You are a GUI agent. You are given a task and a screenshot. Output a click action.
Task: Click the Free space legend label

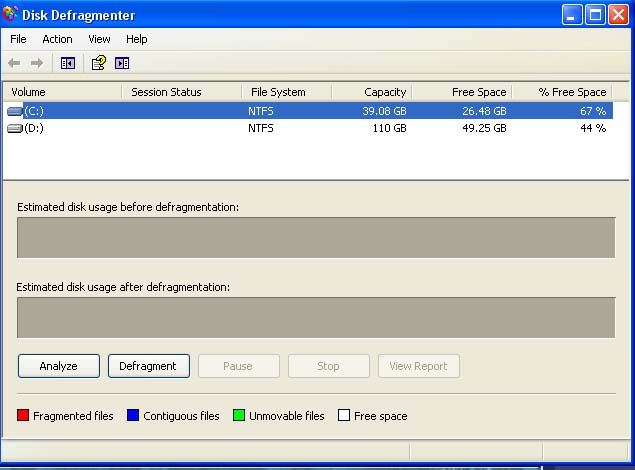click(x=381, y=416)
